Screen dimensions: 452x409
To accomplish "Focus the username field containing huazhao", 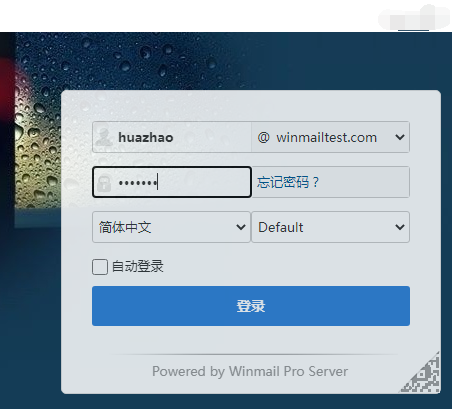I will [172, 137].
